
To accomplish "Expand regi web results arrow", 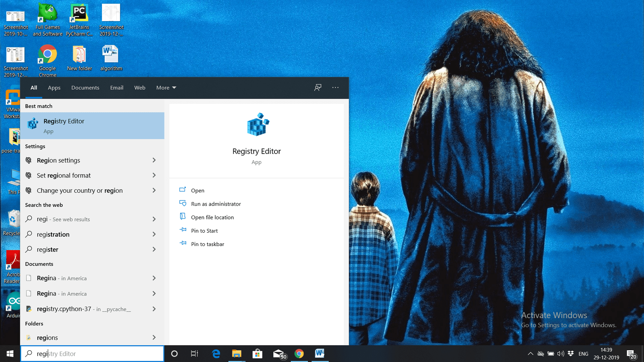I will click(x=154, y=219).
